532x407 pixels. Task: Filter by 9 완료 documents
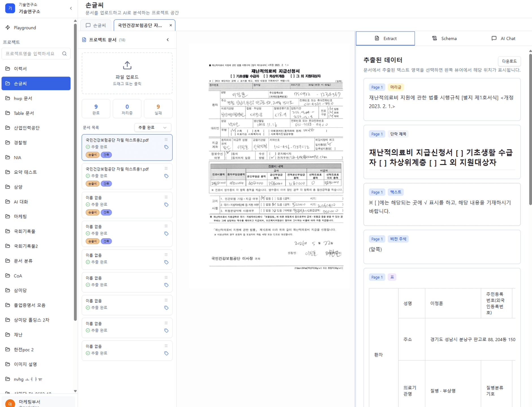96,109
